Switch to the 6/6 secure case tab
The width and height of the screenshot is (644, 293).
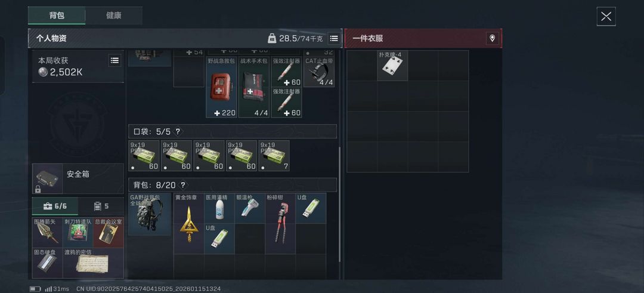pyautogui.click(x=55, y=206)
